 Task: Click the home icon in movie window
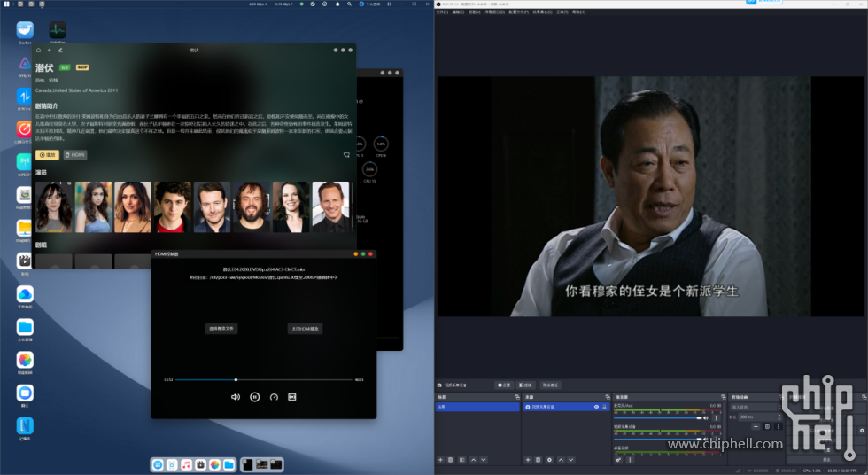pyautogui.click(x=38, y=50)
